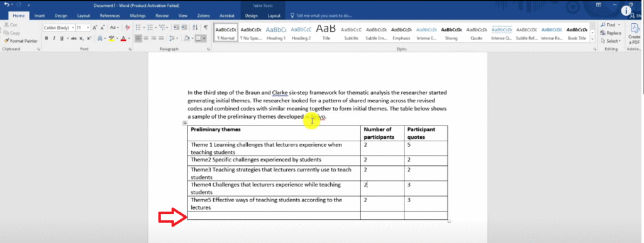The height and width of the screenshot is (243, 644).
Task: Open the Calibri (Body) font name dropdown
Action: tap(73, 28)
